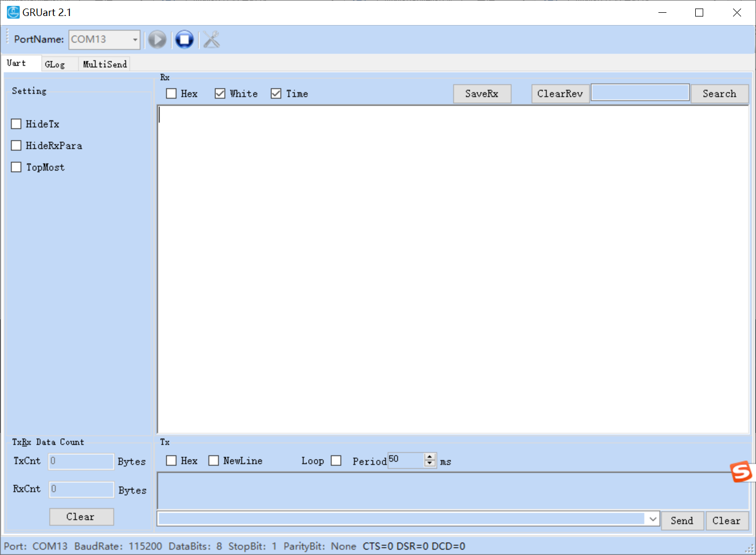Uncheck the Time checkbox in Rx
The width and height of the screenshot is (756, 555).
[276, 94]
